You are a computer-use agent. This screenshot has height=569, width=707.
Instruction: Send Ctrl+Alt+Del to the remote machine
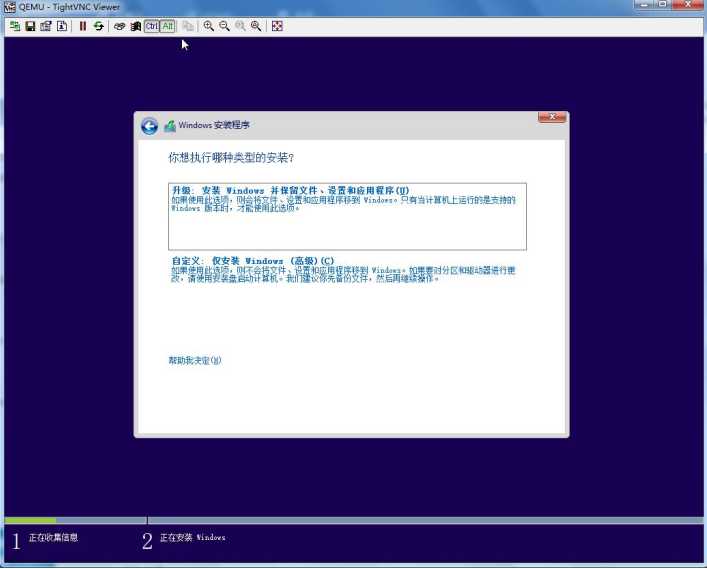click(119, 26)
